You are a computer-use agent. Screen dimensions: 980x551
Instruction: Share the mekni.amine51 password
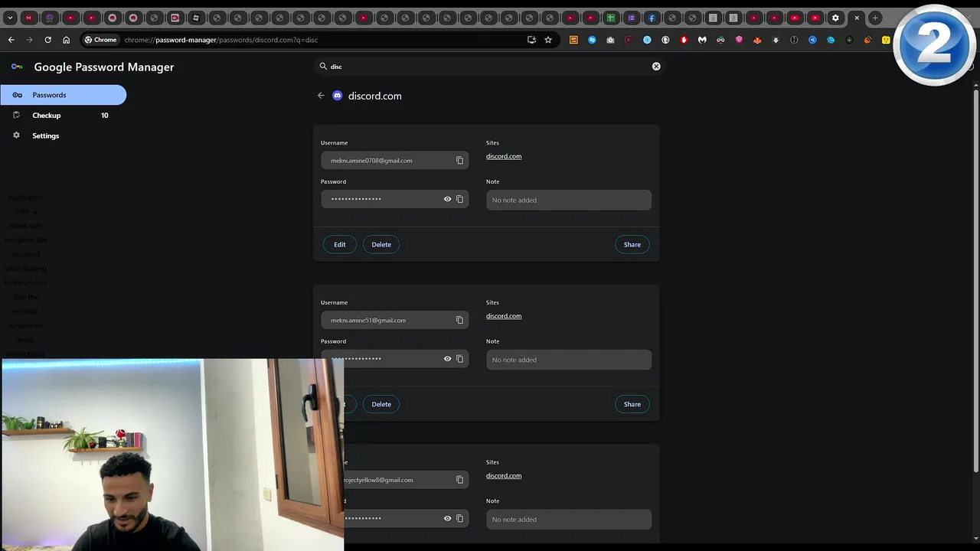tap(632, 404)
